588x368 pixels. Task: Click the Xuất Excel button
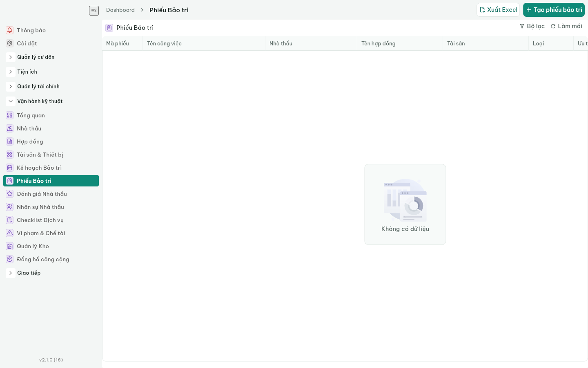pyautogui.click(x=498, y=10)
